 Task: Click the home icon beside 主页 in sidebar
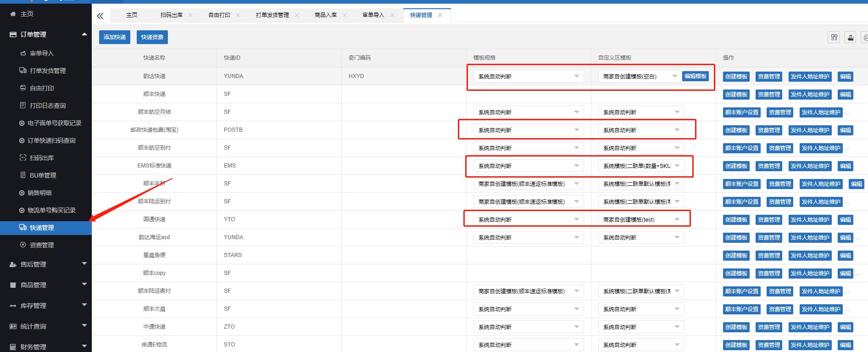[x=13, y=14]
